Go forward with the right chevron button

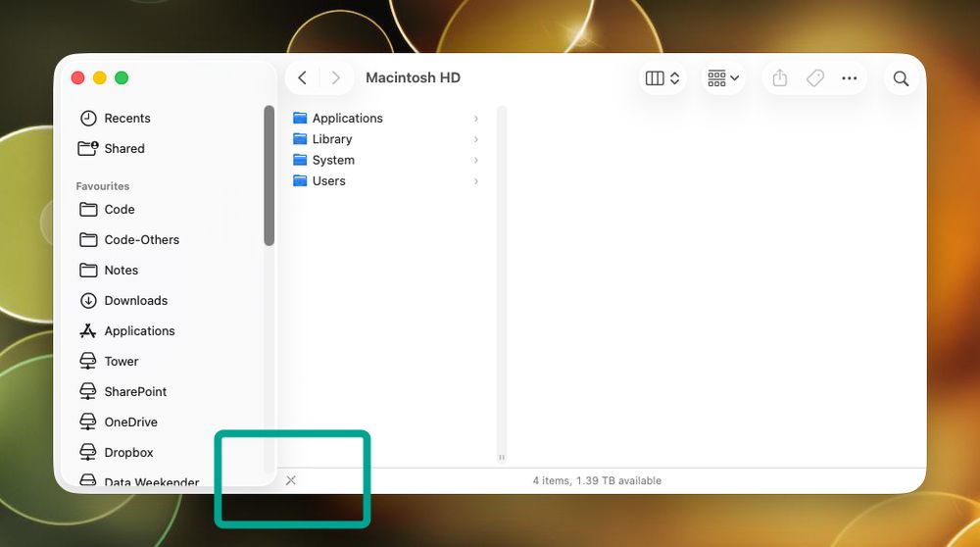pos(335,78)
